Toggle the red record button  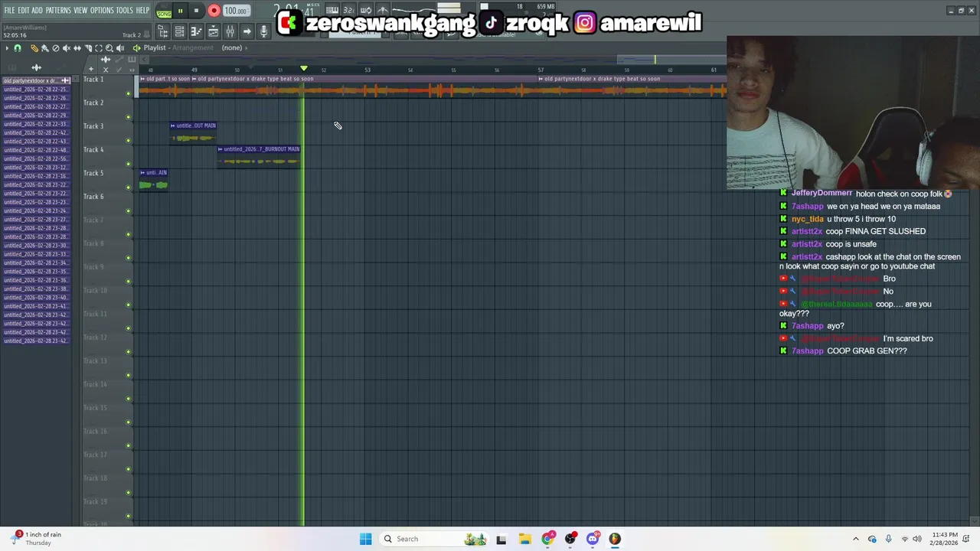click(x=214, y=11)
